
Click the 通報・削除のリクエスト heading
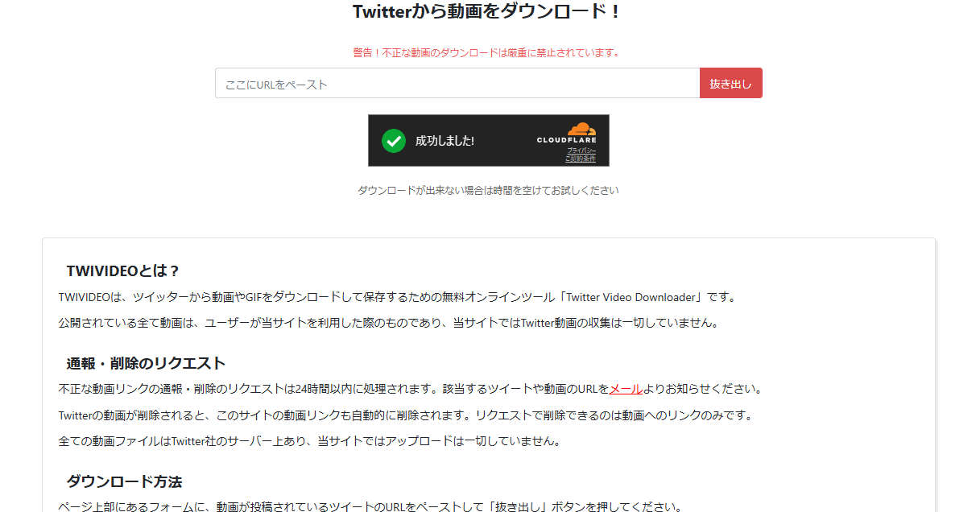146,363
